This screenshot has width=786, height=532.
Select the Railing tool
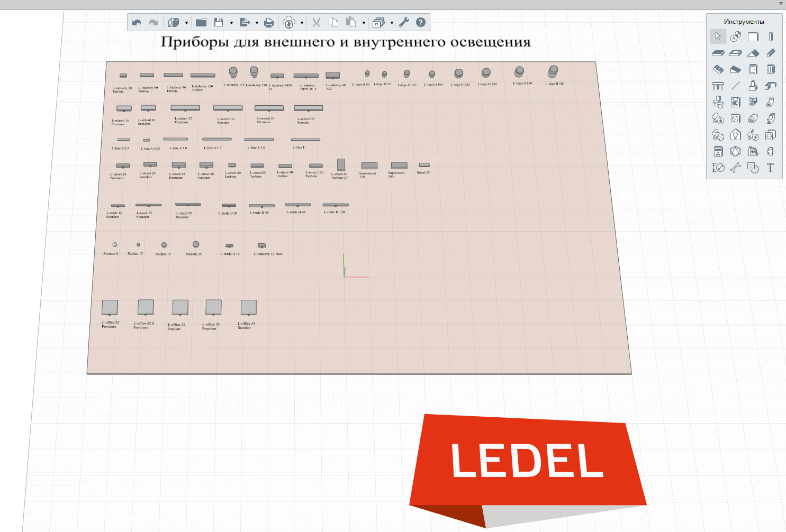[x=718, y=86]
